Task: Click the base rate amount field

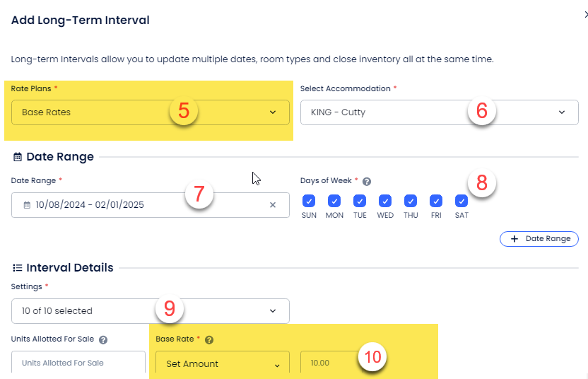Action: tap(331, 363)
